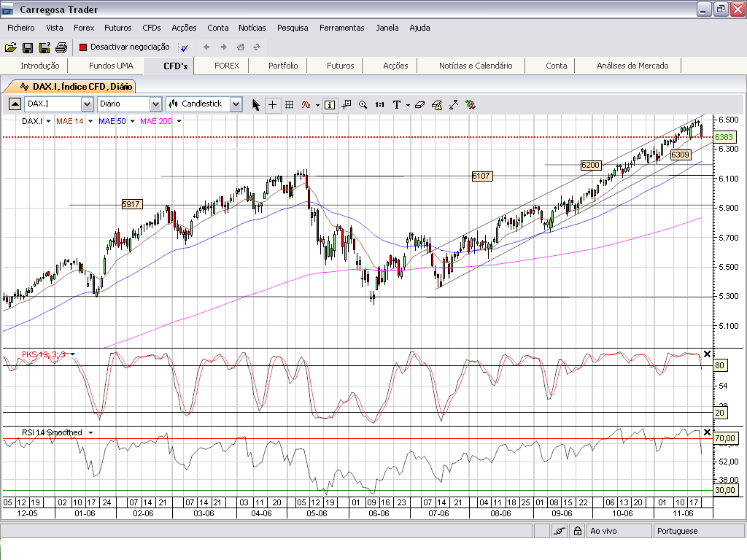Open the Ferramentas menu
Screen dimensions: 747x560
click(341, 28)
